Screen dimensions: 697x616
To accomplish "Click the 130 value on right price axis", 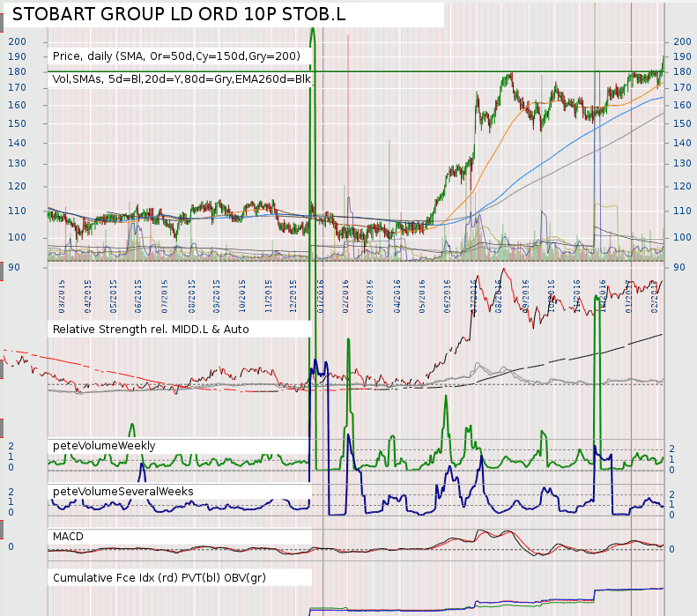I will (682, 164).
